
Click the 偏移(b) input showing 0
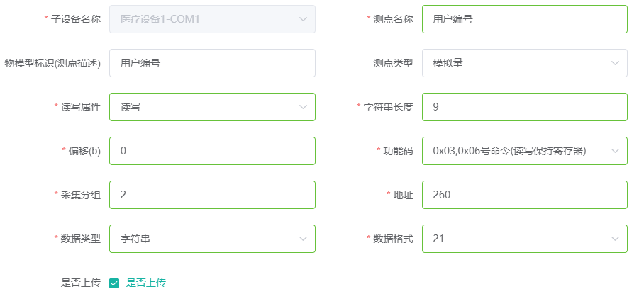pos(212,151)
